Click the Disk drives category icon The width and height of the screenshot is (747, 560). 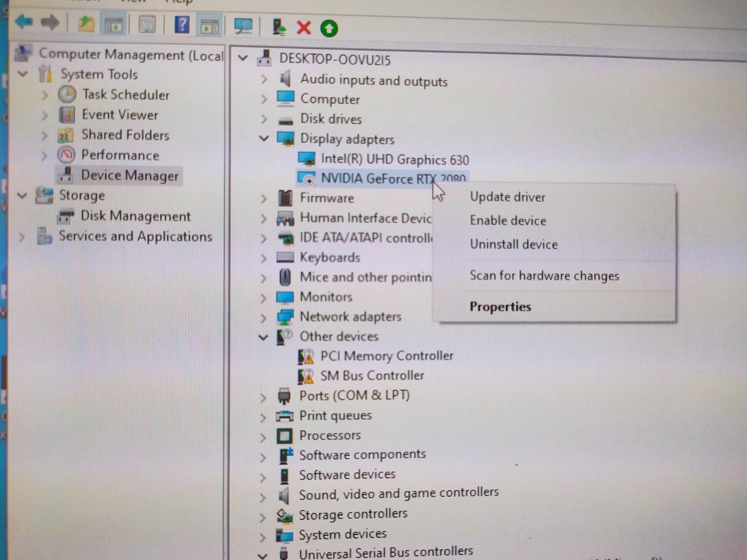pos(285,120)
